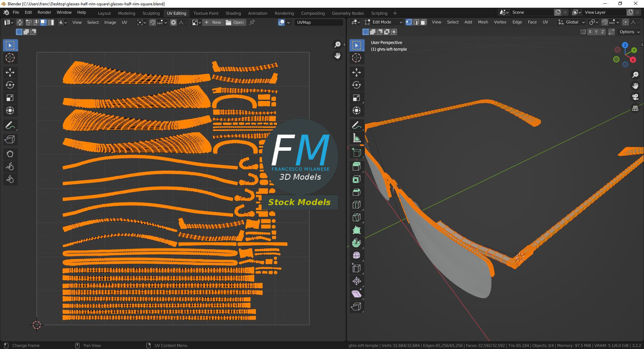644x349 pixels.
Task: Select the Grab sculpt tool in UV editor
Action: pos(10,154)
